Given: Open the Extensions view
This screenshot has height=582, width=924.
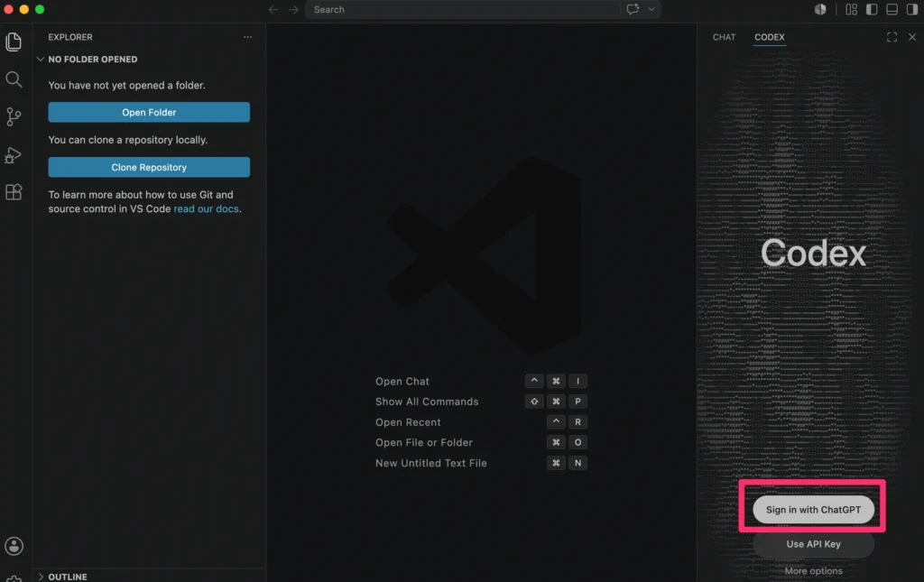Looking at the screenshot, I should pos(14,192).
